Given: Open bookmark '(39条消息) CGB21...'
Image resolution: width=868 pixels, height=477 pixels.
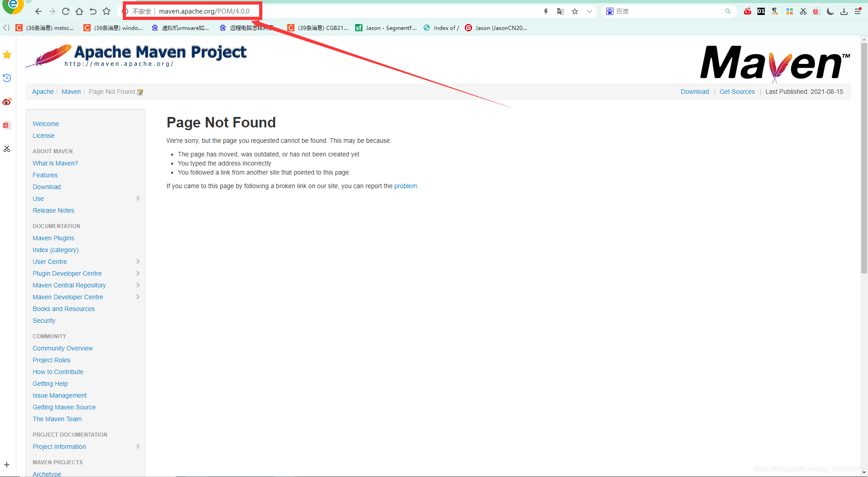Looking at the screenshot, I should click(318, 28).
